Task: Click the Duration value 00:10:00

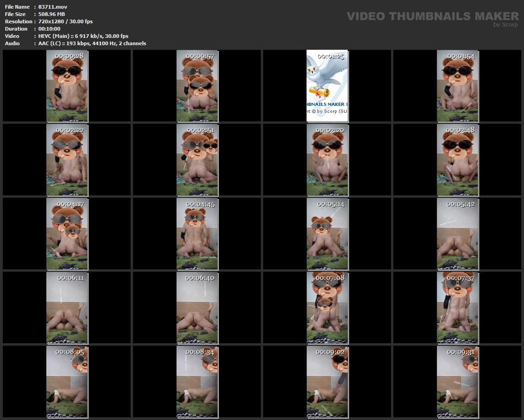Action: (x=49, y=29)
